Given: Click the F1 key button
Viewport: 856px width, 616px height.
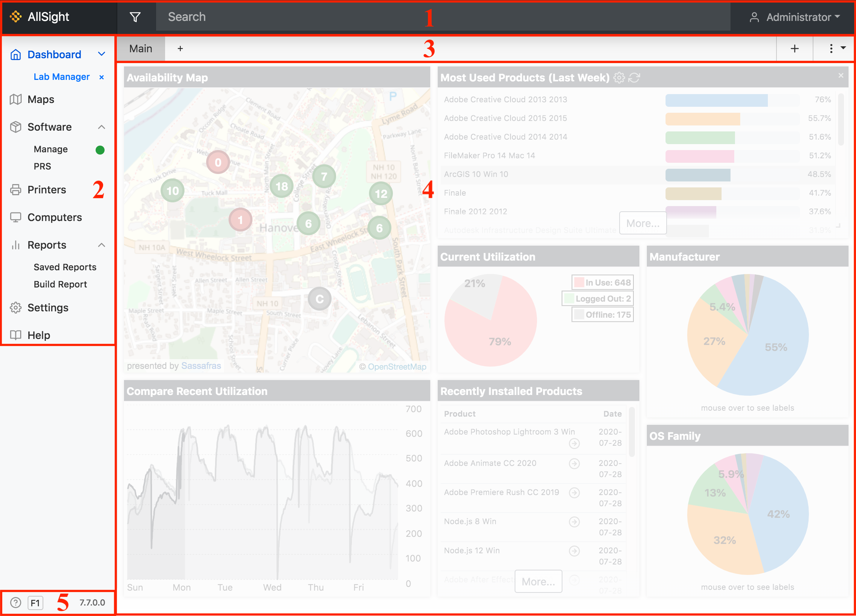Looking at the screenshot, I should [35, 603].
